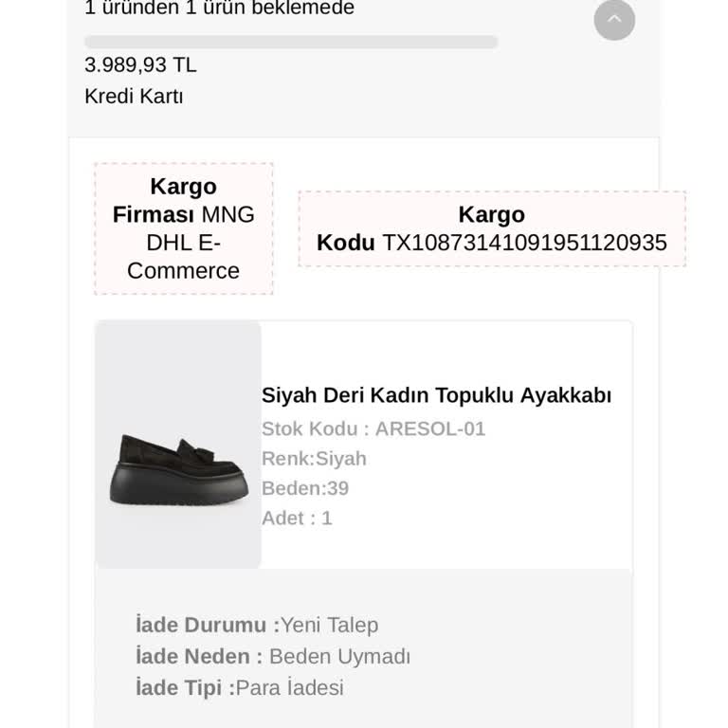Tap the Adet : 1 quantity line

click(x=297, y=519)
